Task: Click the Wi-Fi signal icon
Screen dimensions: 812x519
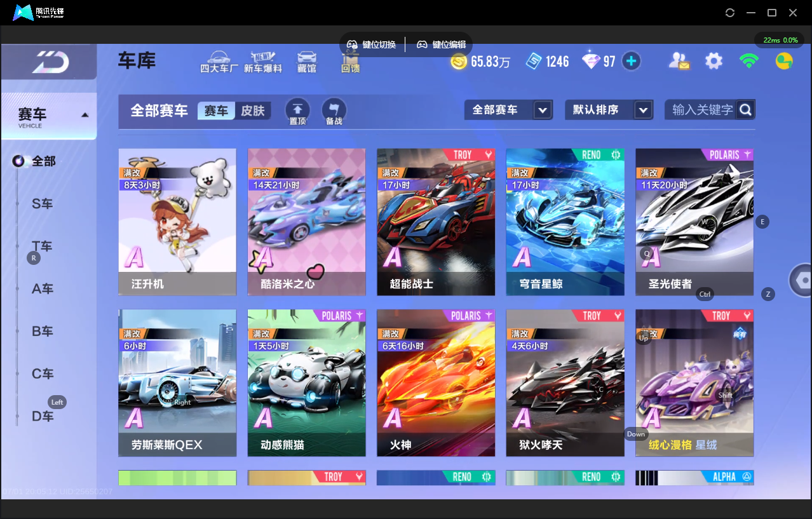Action: pos(749,61)
